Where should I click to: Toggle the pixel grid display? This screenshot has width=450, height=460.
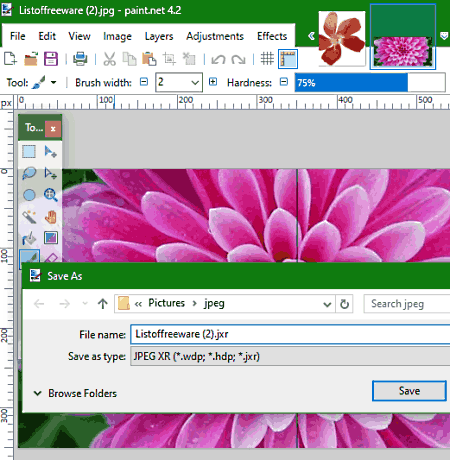267,59
